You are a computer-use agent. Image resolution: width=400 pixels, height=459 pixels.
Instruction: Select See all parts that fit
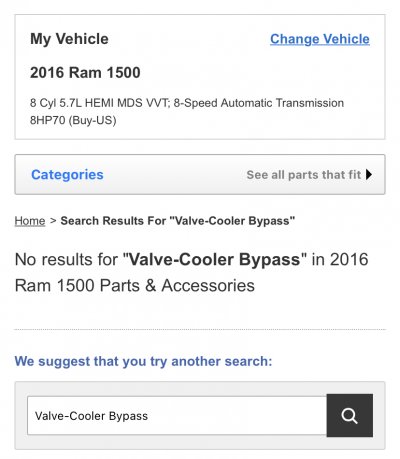point(304,175)
